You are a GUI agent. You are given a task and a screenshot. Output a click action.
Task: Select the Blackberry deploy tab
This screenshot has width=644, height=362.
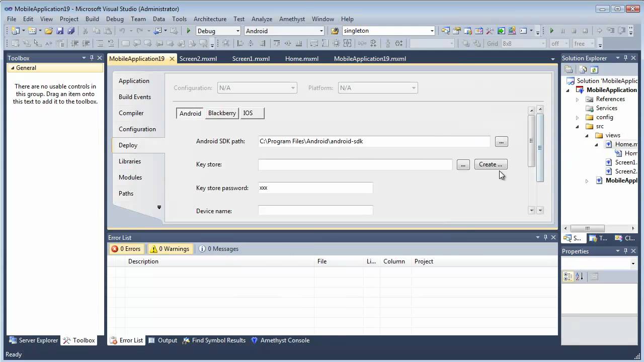222,113
